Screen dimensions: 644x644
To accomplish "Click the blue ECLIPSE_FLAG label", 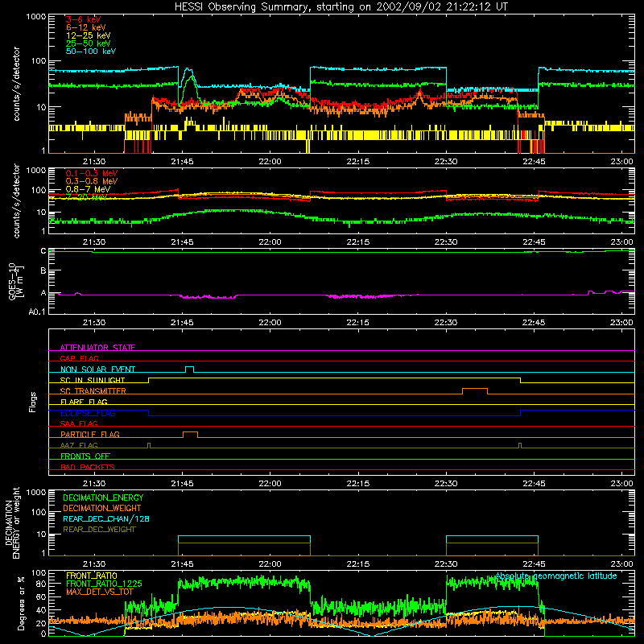I will 88,413.
